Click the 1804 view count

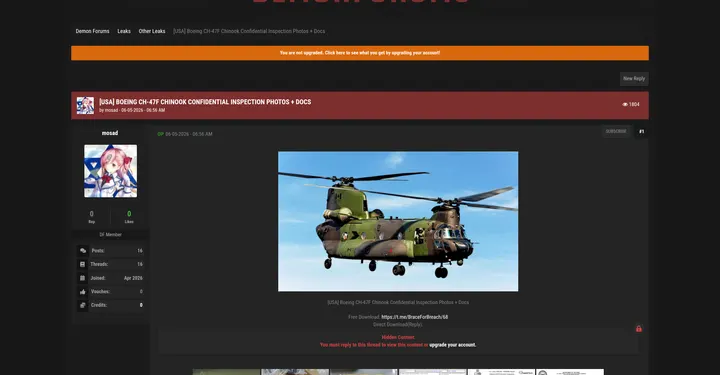click(634, 105)
